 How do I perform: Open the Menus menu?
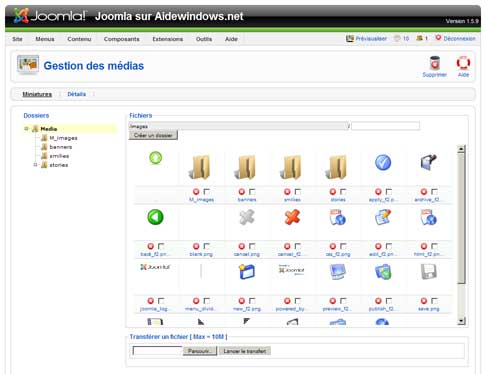(x=45, y=39)
